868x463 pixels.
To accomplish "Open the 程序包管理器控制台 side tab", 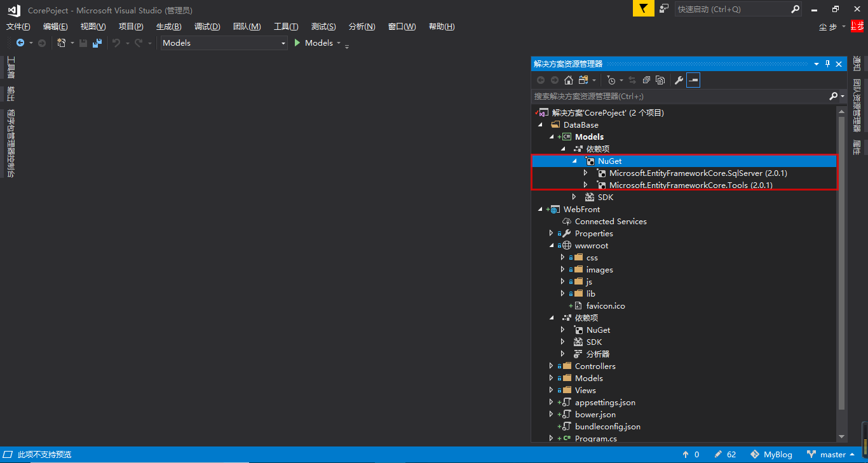I will coord(10,144).
